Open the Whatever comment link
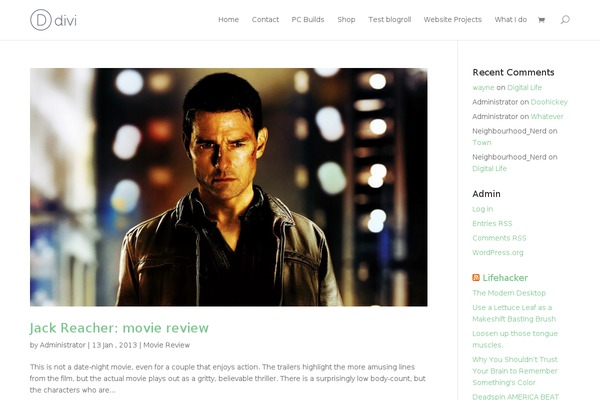Viewport: 600px width, 400px height. coord(547,116)
